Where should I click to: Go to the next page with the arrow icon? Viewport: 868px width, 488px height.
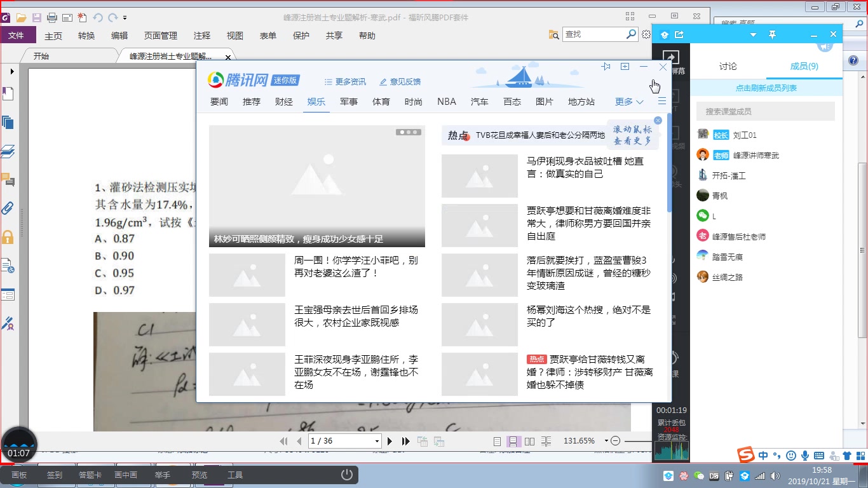(390, 440)
